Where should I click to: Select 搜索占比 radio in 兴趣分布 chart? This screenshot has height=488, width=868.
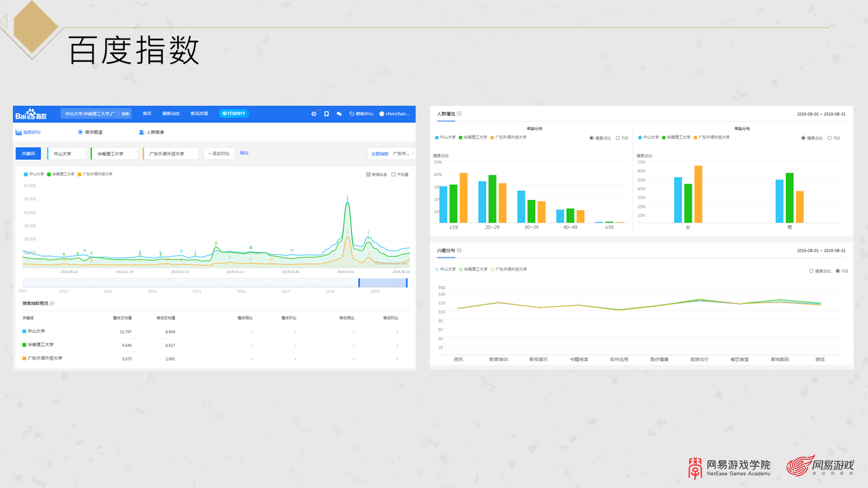tap(812, 270)
